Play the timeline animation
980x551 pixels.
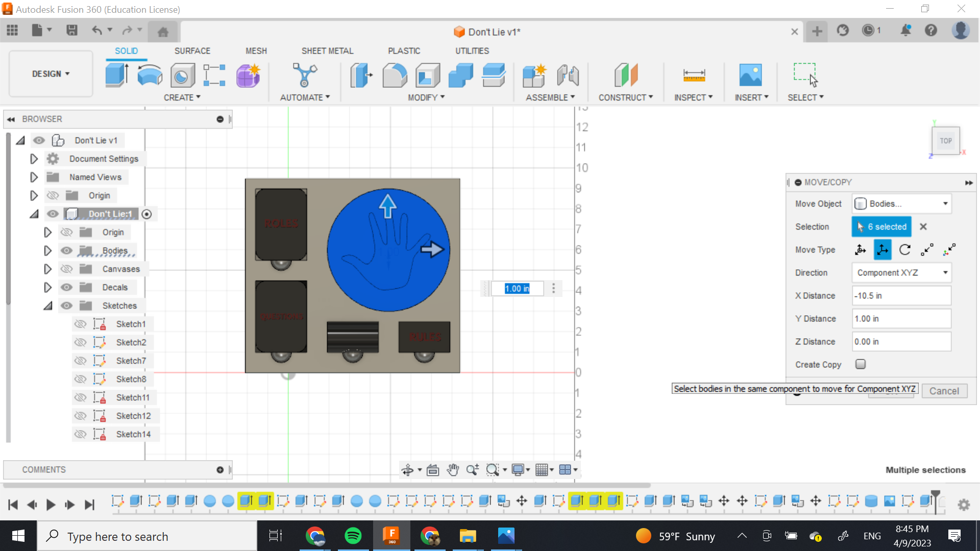point(51,505)
